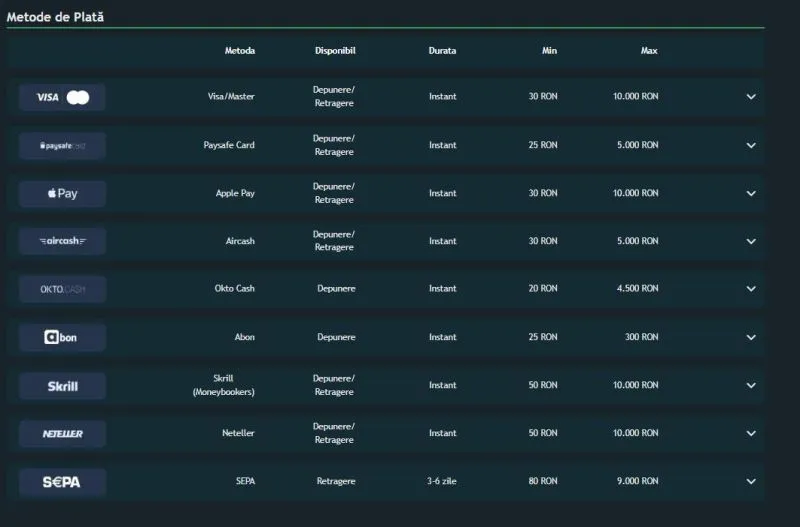The height and width of the screenshot is (527, 800).
Task: Click the Disponibil column header
Action: pyautogui.click(x=335, y=51)
